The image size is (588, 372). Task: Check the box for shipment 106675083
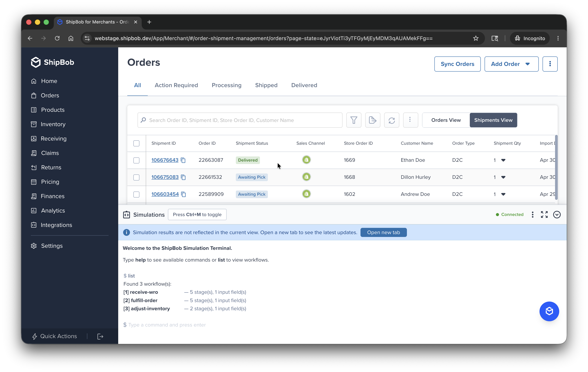tap(136, 177)
